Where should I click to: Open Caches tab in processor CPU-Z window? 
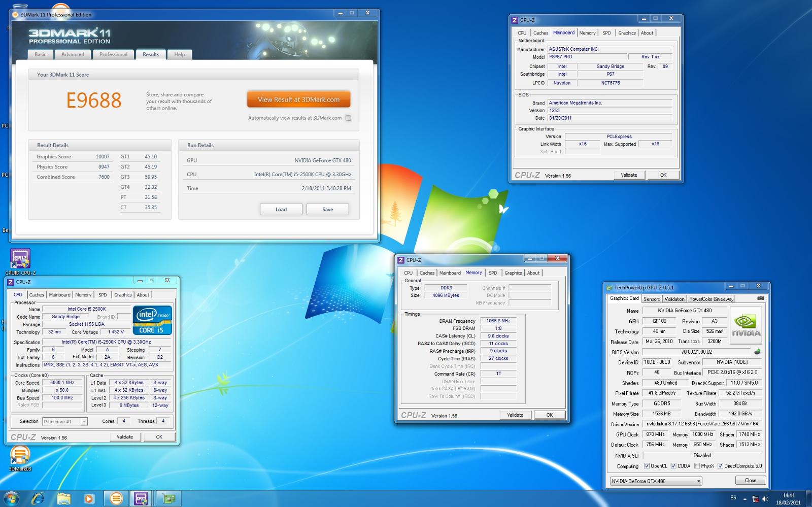point(37,295)
